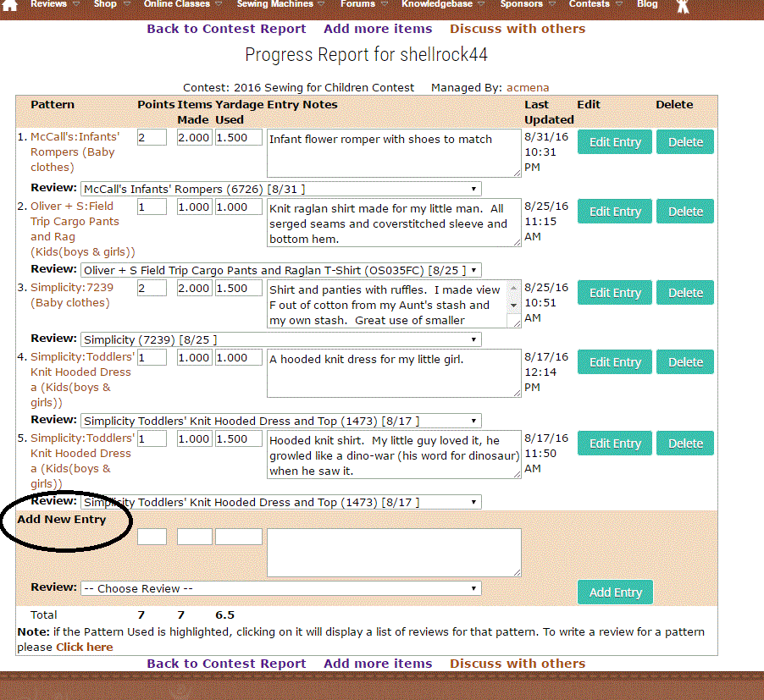Image resolution: width=764 pixels, height=700 pixels.
Task: Open Simplicity 7239 pattern link
Action: click(72, 295)
